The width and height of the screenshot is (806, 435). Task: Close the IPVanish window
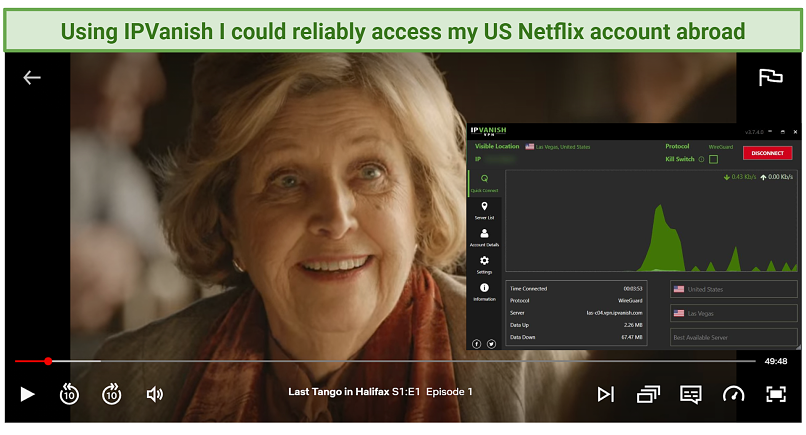pyautogui.click(x=795, y=132)
